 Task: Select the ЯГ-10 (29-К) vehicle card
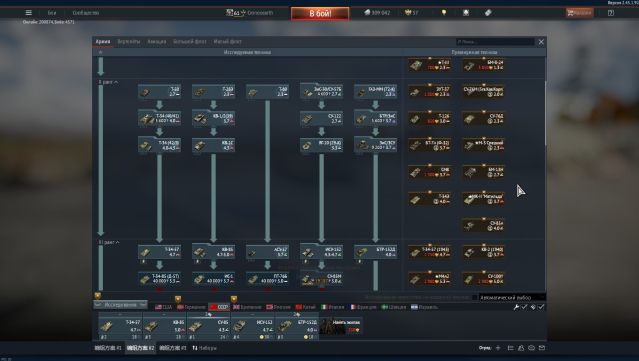321,145
